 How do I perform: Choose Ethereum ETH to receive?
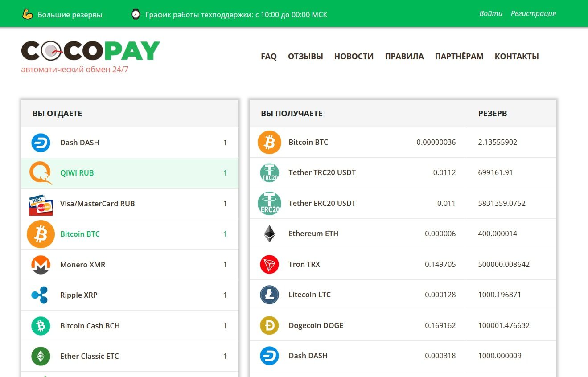point(403,234)
